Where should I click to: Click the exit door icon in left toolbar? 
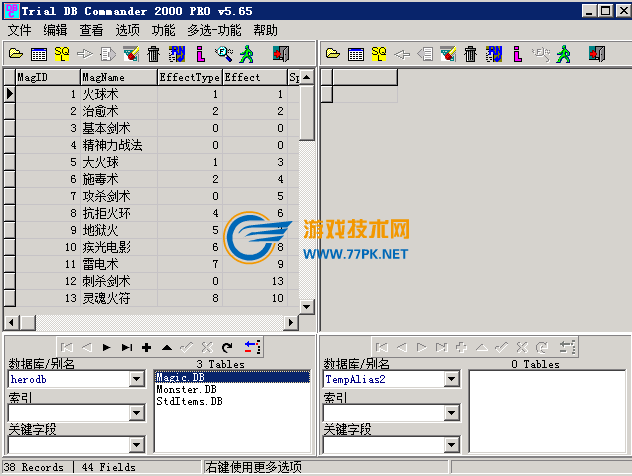point(280,54)
